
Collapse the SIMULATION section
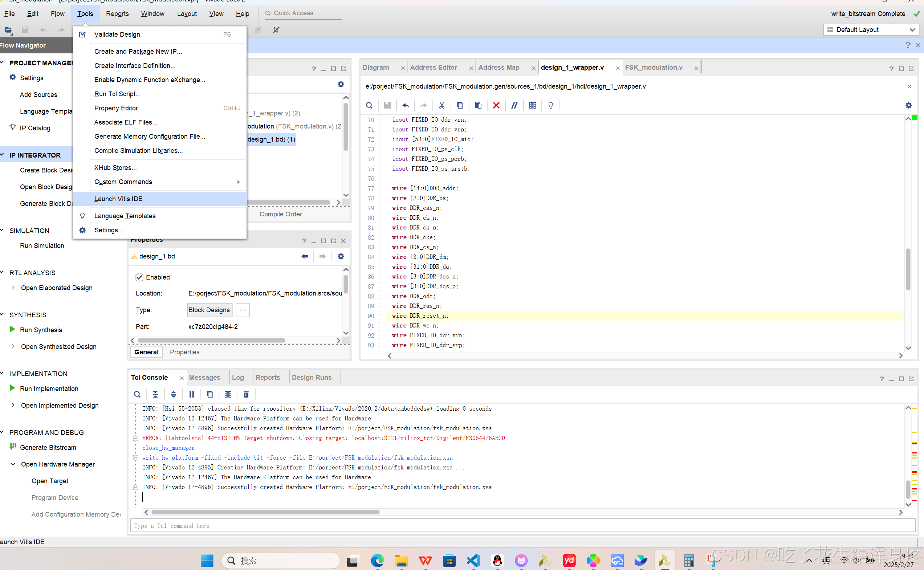[2, 230]
